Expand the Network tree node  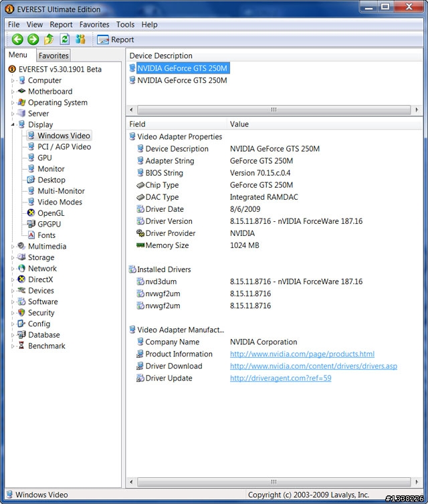pyautogui.click(x=13, y=269)
